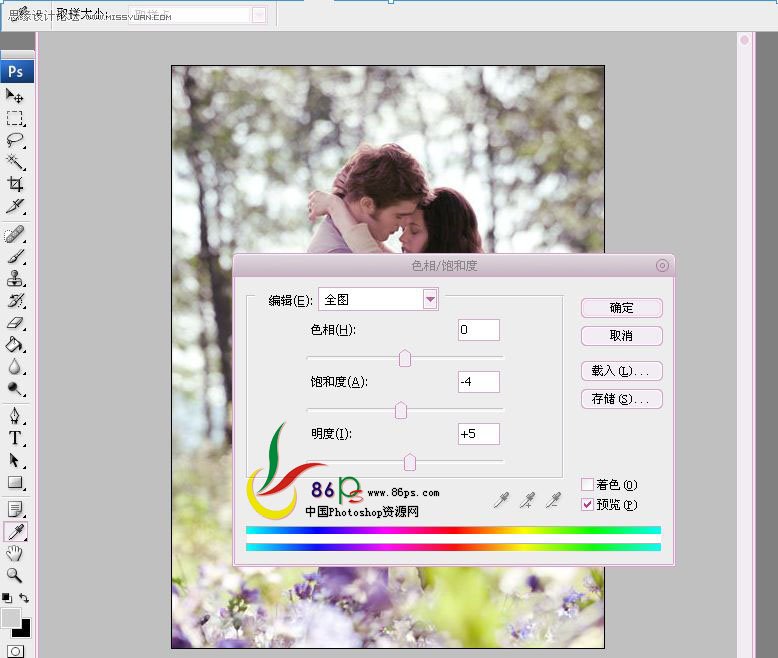This screenshot has height=658, width=778.
Task: Click the upper rainbow color bar
Action: click(454, 530)
